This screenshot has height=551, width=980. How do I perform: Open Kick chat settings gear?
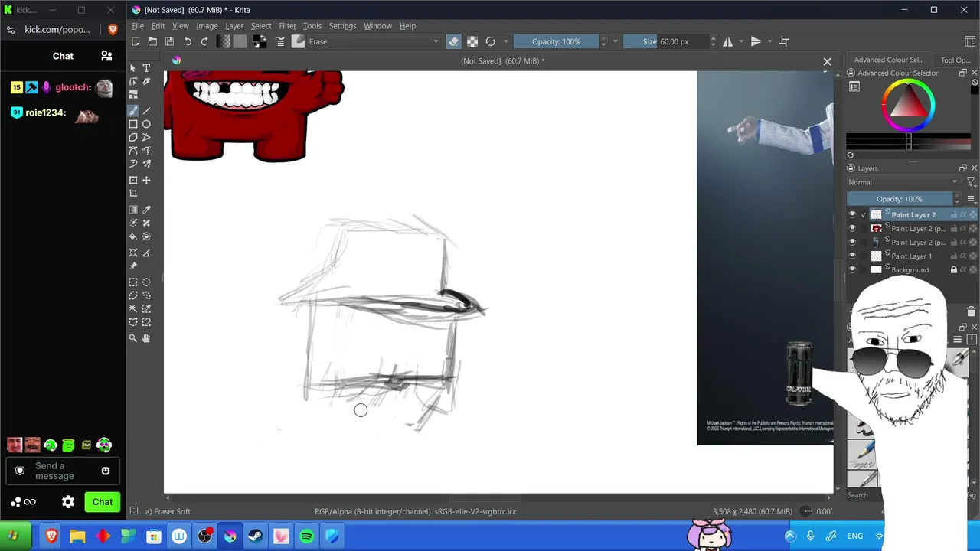pos(68,502)
